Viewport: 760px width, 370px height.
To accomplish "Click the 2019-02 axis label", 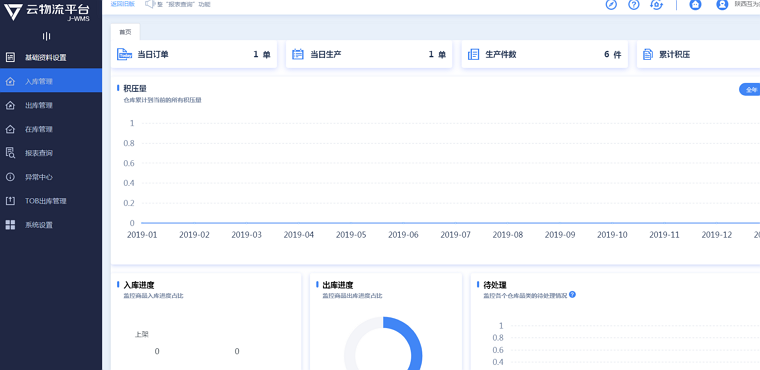I will pos(194,235).
